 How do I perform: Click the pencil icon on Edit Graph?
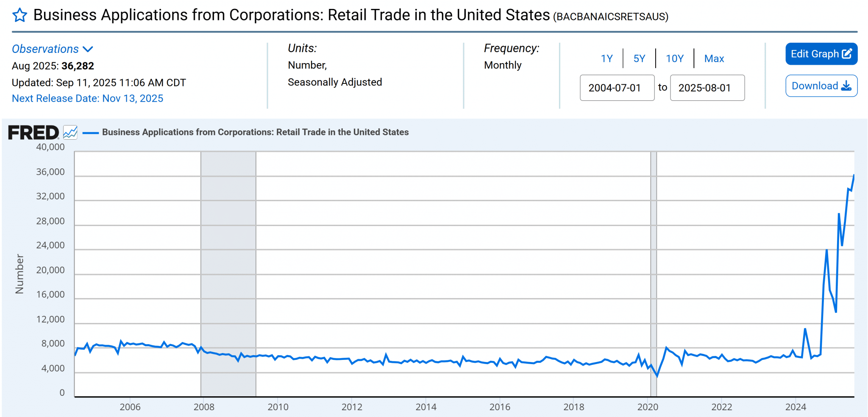point(847,54)
